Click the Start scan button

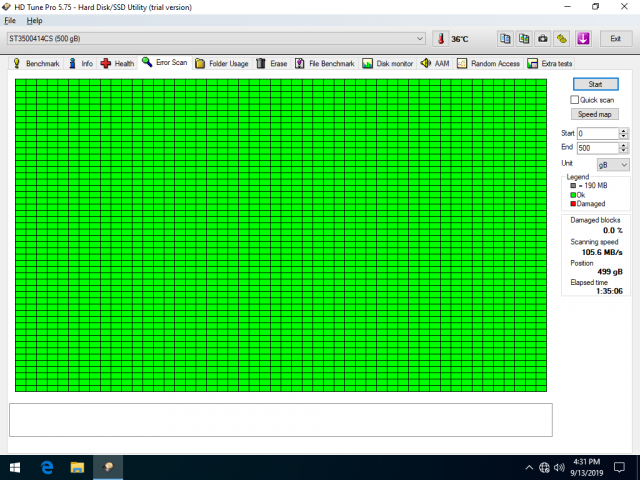coord(596,84)
